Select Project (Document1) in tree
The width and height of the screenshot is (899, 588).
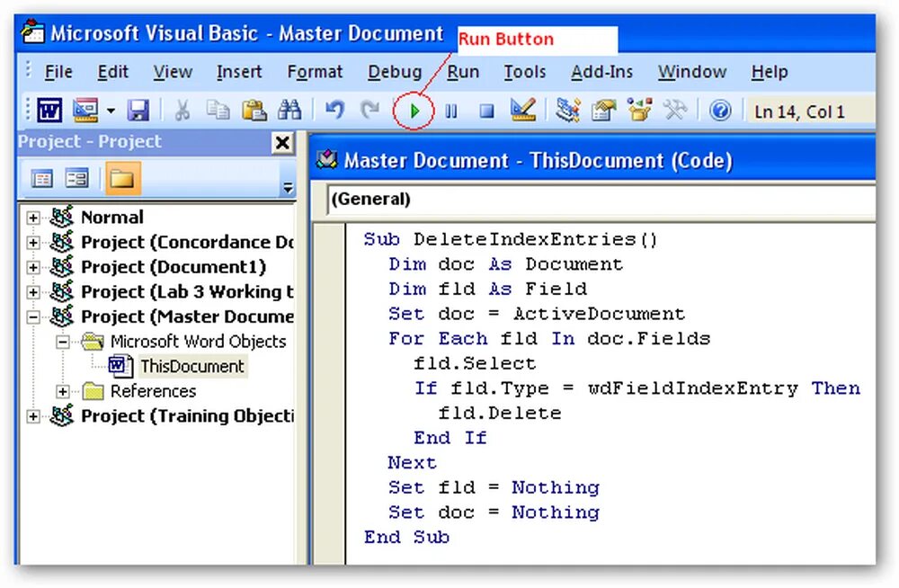174,267
